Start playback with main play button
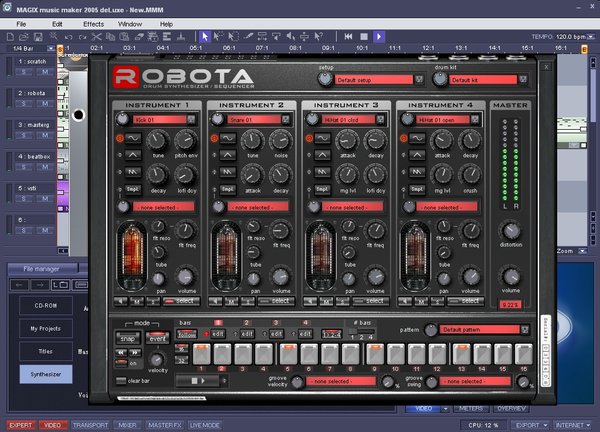This screenshot has width=600, height=432. click(x=379, y=37)
